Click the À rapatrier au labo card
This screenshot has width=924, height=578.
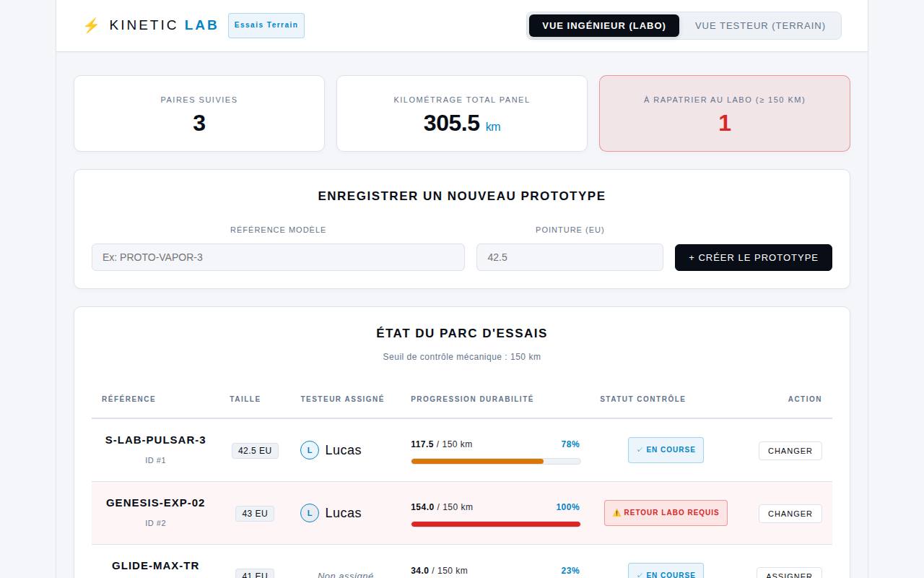[725, 113]
